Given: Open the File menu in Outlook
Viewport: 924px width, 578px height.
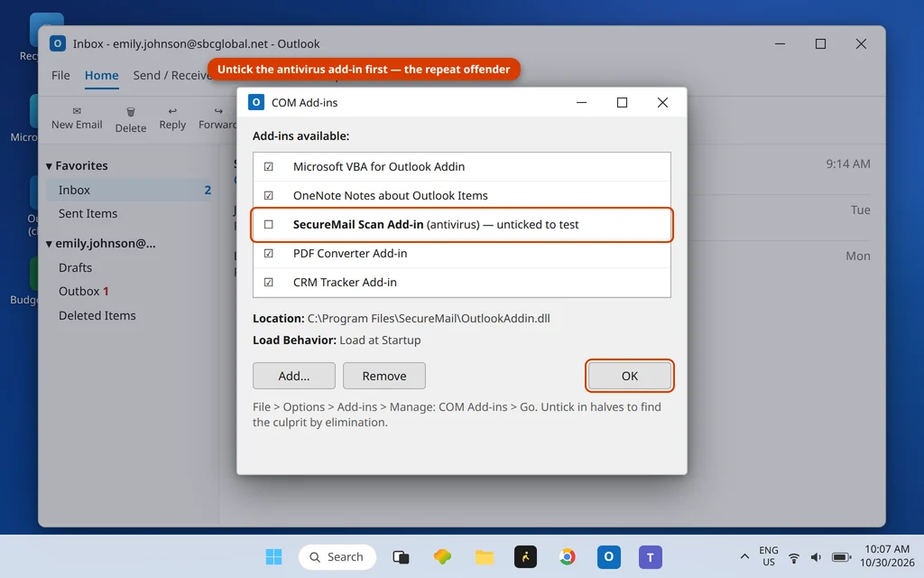Looking at the screenshot, I should pyautogui.click(x=60, y=76).
